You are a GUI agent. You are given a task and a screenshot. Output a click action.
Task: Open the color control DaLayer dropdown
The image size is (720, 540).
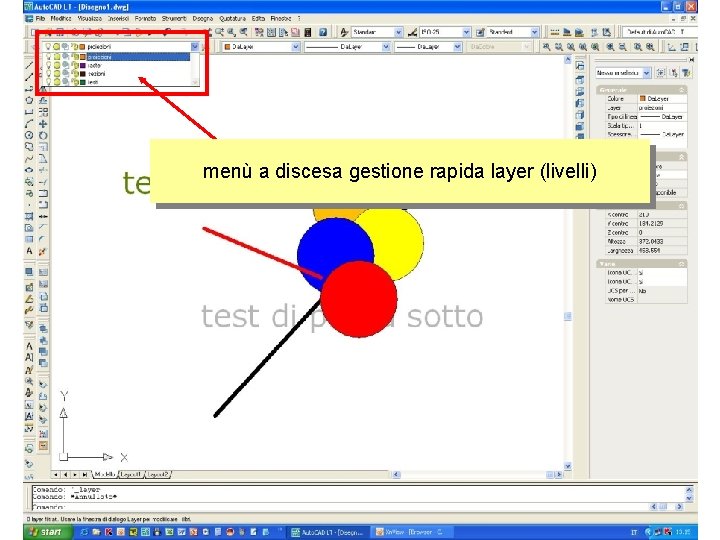[296, 46]
